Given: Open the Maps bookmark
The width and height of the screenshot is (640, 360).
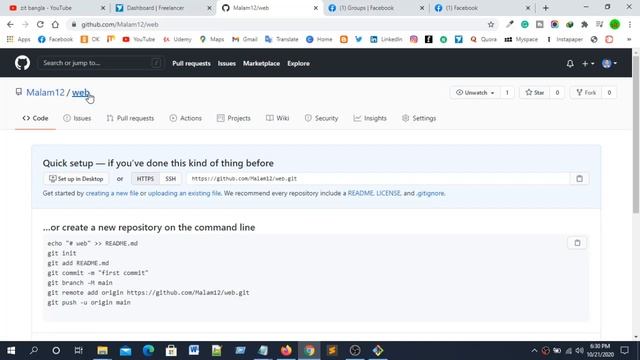Looking at the screenshot, I should tap(212, 39).
